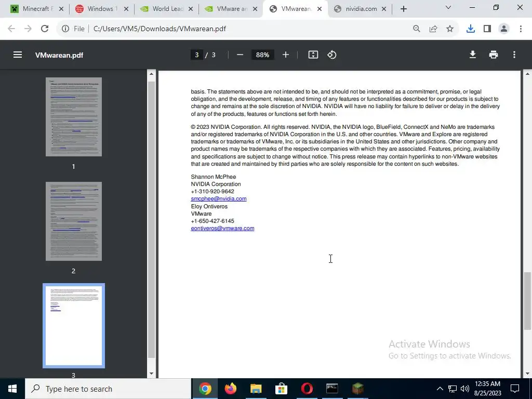Open Opera from the taskbar
This screenshot has height=399, width=532.
[307, 389]
